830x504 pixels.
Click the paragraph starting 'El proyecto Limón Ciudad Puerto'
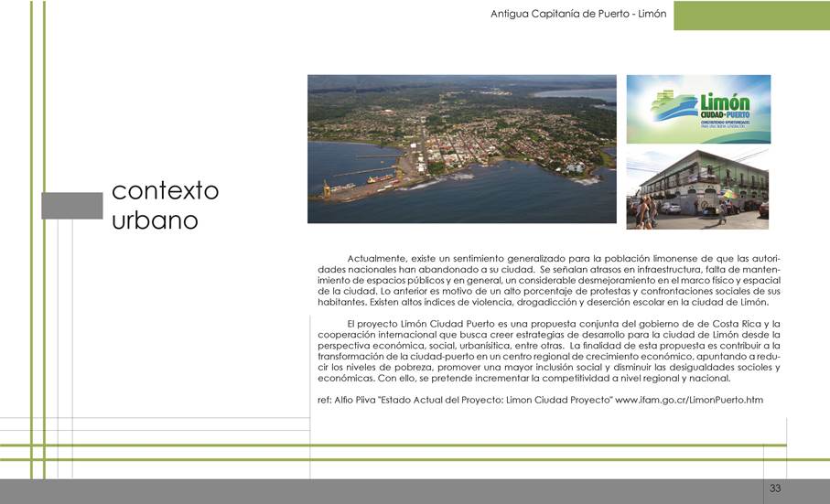(549, 350)
